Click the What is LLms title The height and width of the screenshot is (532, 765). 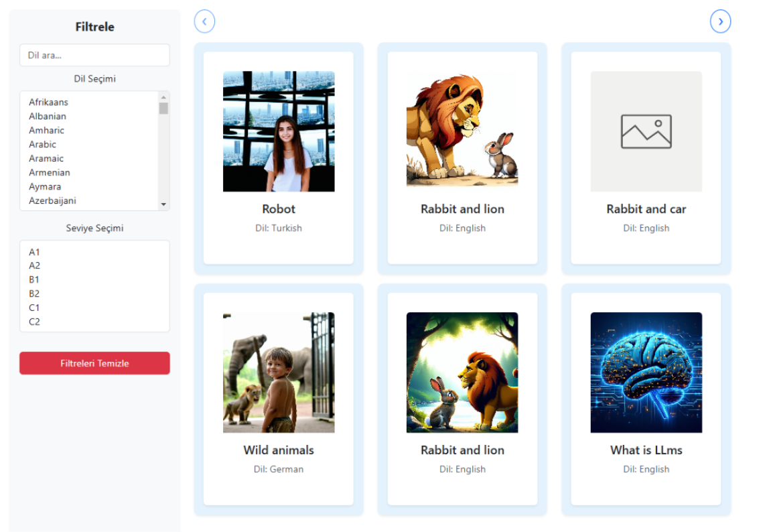[x=646, y=450]
